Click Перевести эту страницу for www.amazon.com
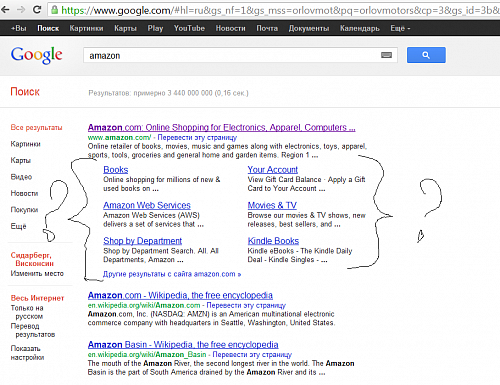This screenshot has height=385, width=500. (x=197, y=137)
